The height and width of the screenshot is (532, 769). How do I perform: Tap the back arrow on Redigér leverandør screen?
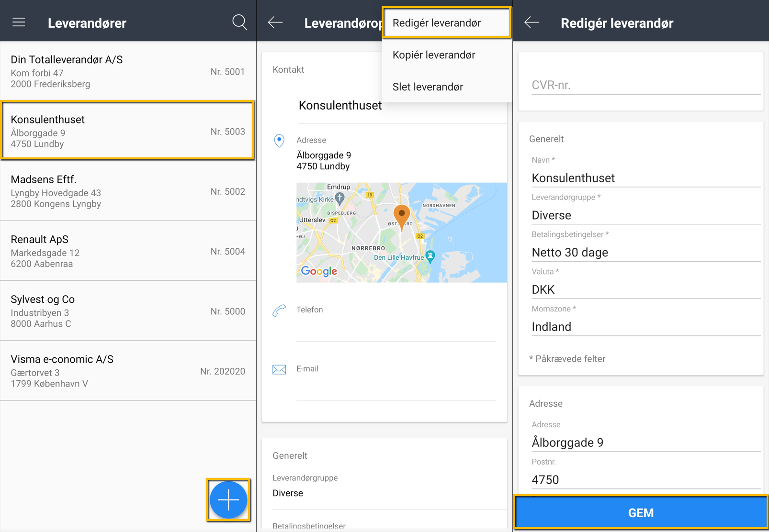tap(532, 22)
